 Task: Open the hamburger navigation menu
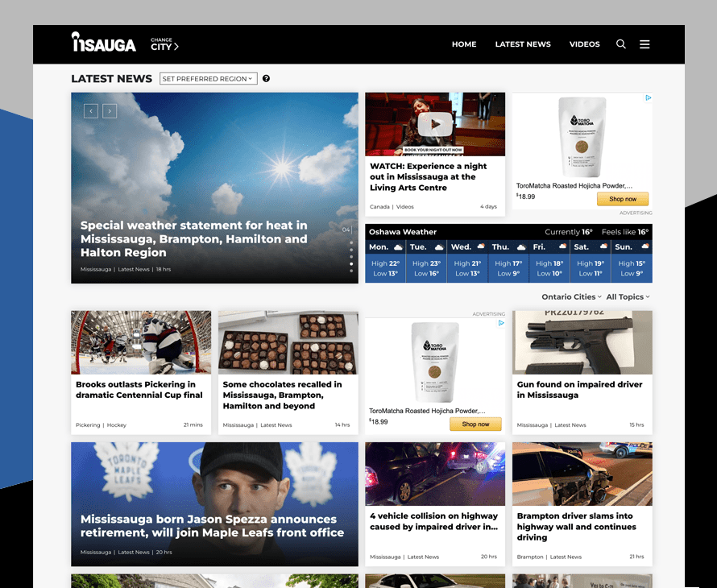pos(644,44)
